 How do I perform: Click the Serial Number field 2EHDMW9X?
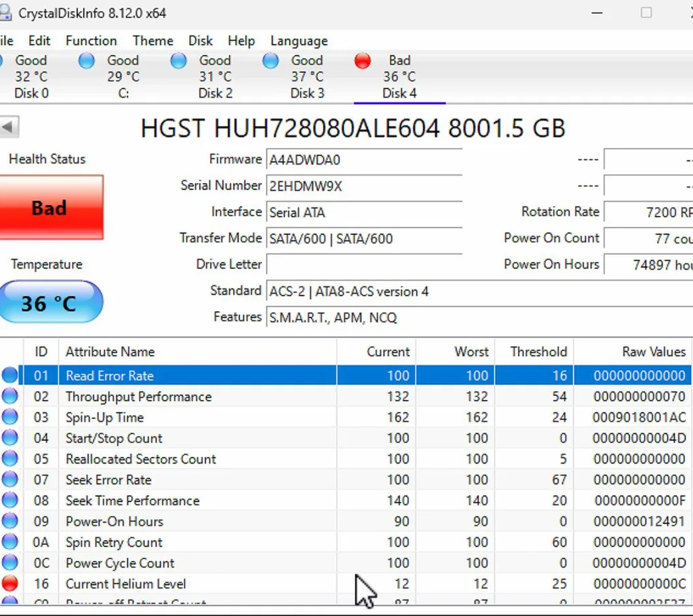[363, 186]
